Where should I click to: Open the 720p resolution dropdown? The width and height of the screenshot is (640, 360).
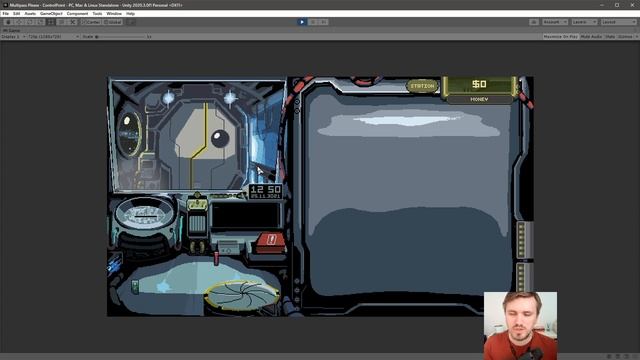point(53,37)
